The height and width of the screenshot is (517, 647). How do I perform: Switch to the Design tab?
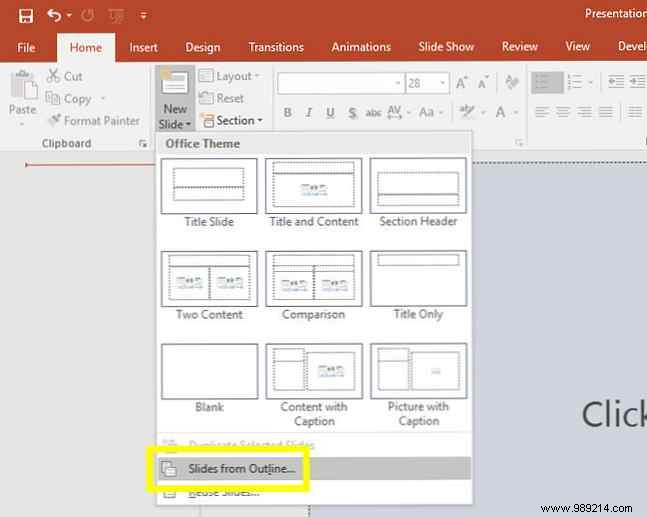click(202, 48)
